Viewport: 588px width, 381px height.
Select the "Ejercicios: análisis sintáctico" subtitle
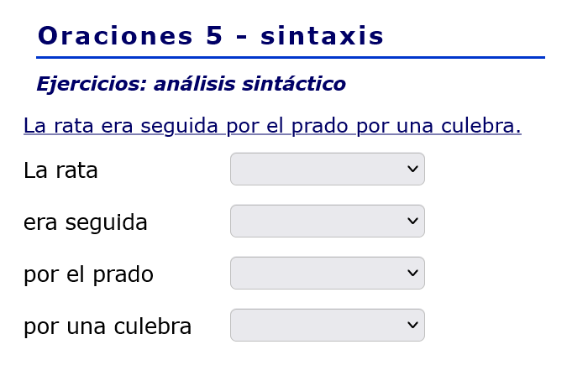coord(191,85)
